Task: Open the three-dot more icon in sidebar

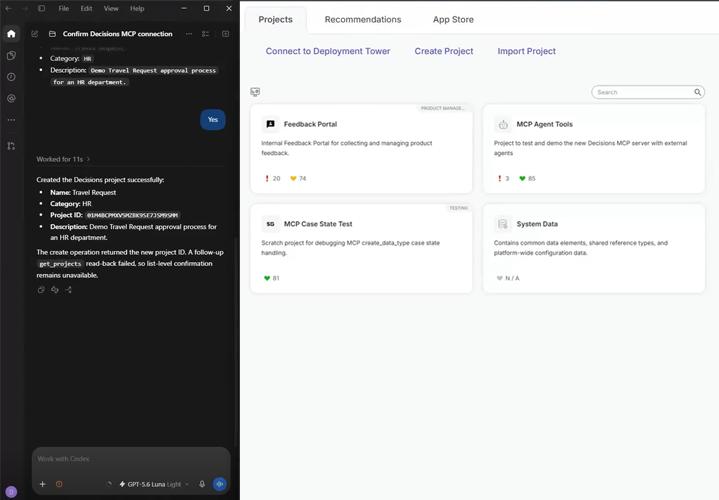Action: [11, 120]
